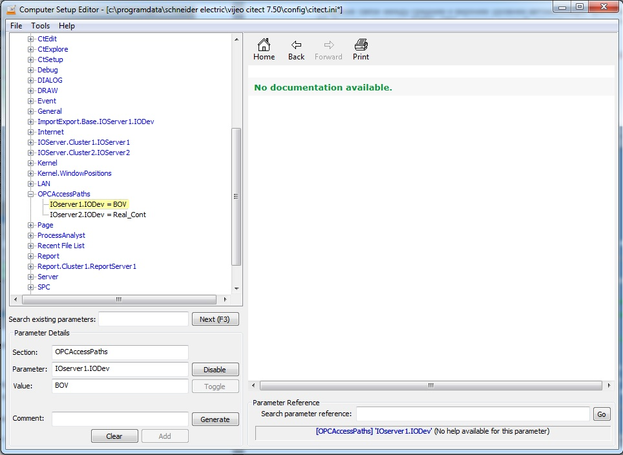Open the Tools menu
This screenshot has height=455, width=623.
click(40, 25)
